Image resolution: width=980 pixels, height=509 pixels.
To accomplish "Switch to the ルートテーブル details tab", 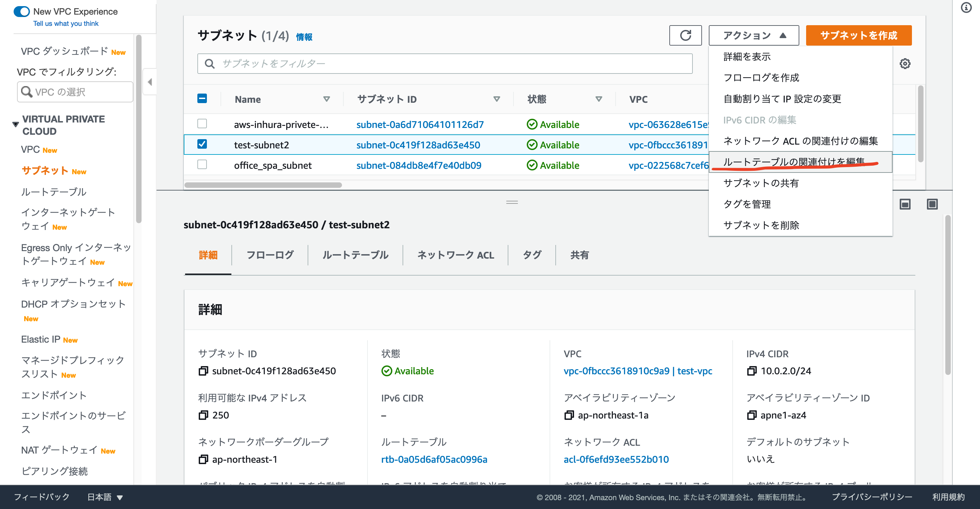I will click(355, 255).
